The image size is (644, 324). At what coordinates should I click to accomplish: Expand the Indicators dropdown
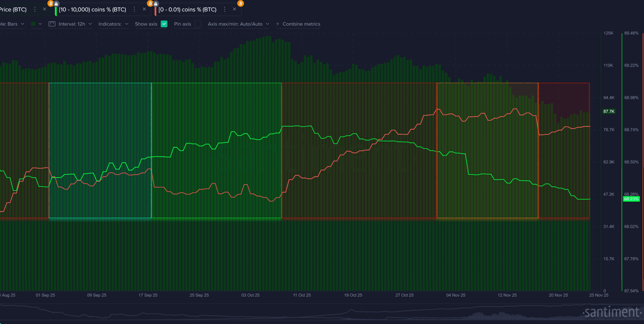pyautogui.click(x=113, y=24)
